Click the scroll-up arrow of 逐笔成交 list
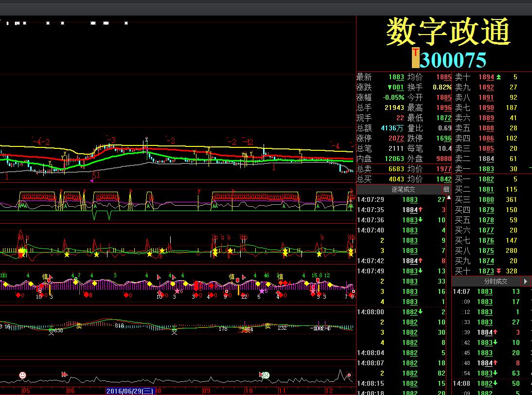 [x=449, y=197]
